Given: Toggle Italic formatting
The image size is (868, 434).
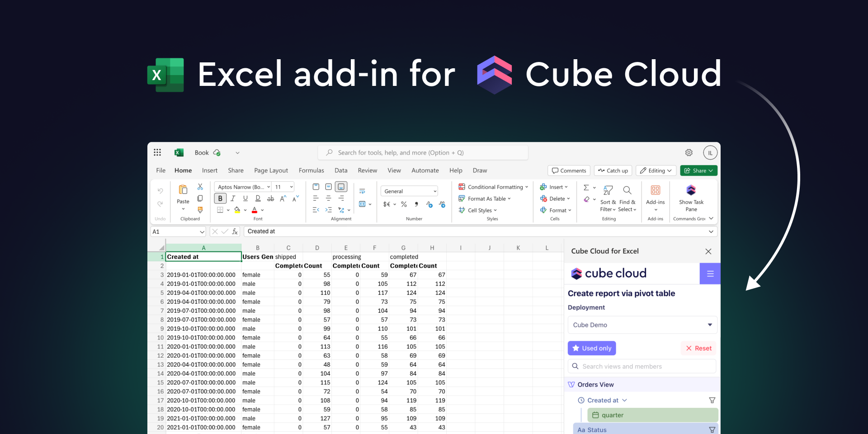Looking at the screenshot, I should pyautogui.click(x=233, y=198).
